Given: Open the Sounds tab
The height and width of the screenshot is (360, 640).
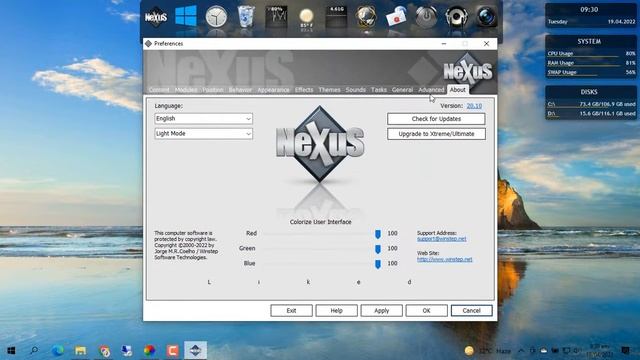Looking at the screenshot, I should point(356,90).
